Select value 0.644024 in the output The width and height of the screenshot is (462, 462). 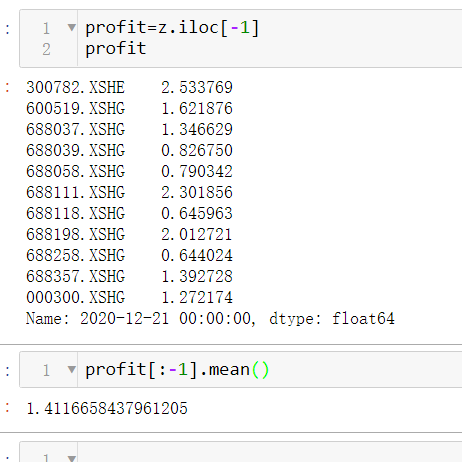197,256
